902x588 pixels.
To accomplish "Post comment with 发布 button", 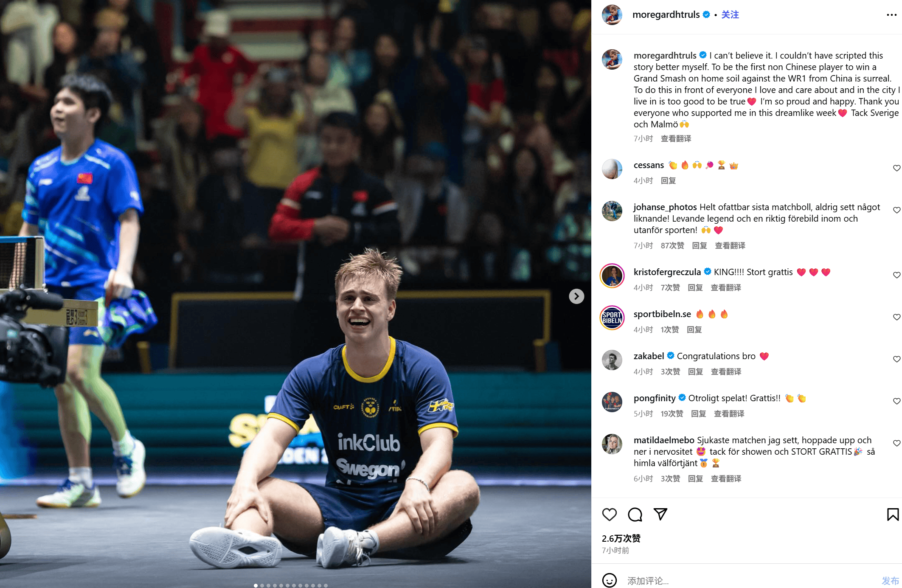I will pyautogui.click(x=890, y=580).
